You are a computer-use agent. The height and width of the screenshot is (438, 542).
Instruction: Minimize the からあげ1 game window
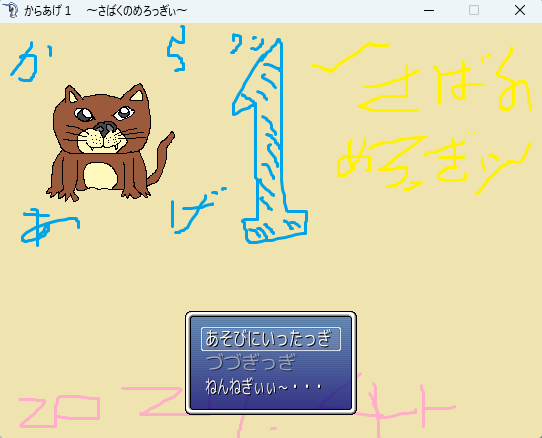[429, 11]
